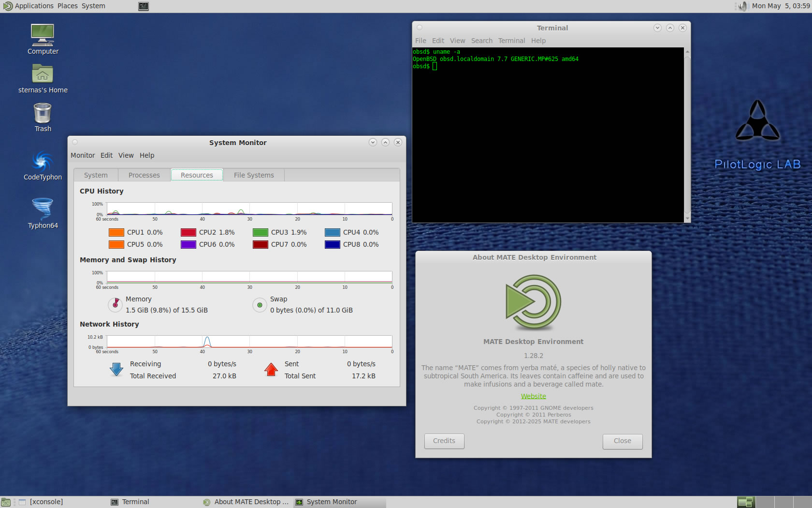Close the System Monitor window
Image resolution: width=812 pixels, height=508 pixels.
(398, 142)
